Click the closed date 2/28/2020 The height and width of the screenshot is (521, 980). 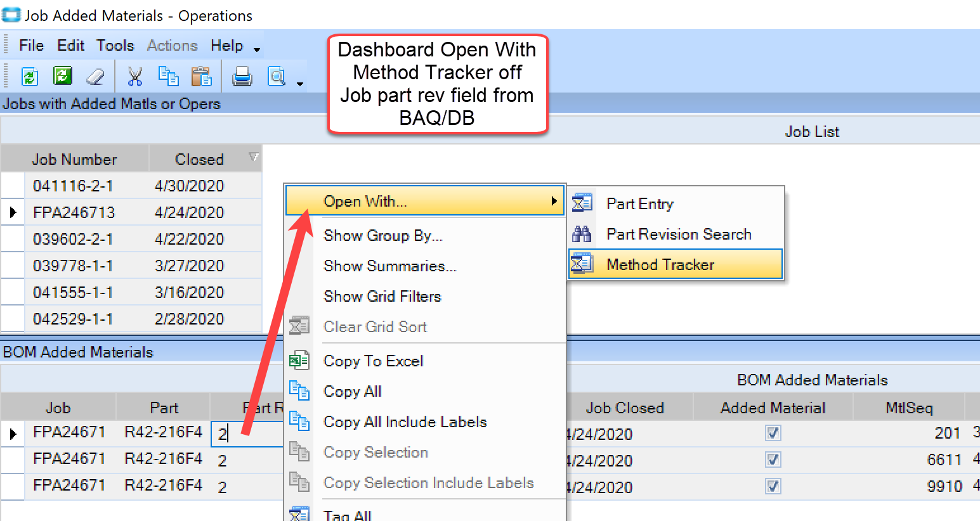pos(189,319)
